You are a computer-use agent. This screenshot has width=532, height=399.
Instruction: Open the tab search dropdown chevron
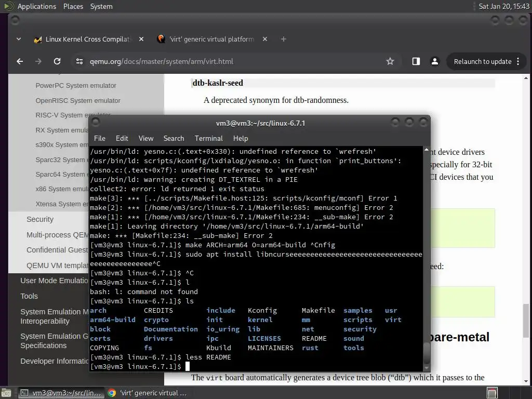click(x=19, y=39)
